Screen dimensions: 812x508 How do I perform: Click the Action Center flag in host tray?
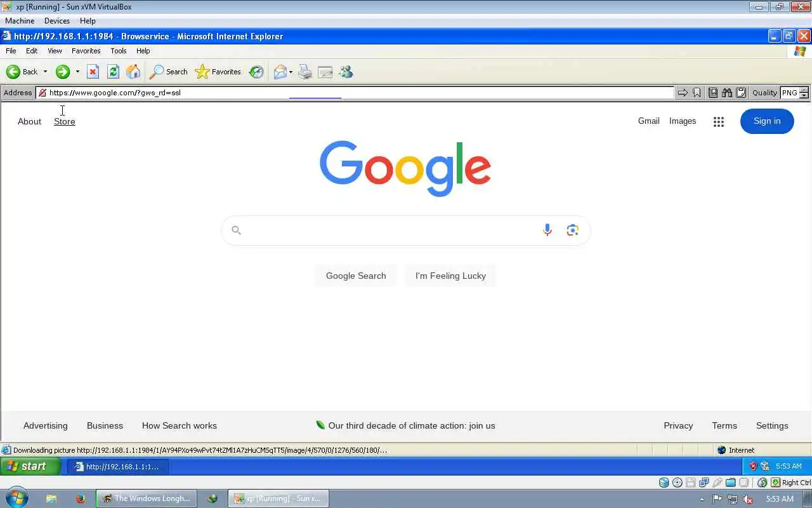[717, 499]
